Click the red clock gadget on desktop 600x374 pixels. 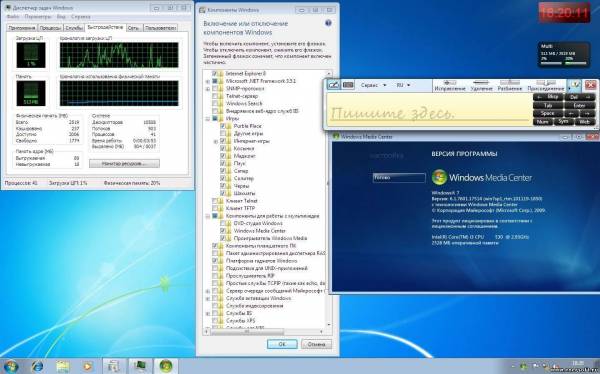pyautogui.click(x=564, y=13)
